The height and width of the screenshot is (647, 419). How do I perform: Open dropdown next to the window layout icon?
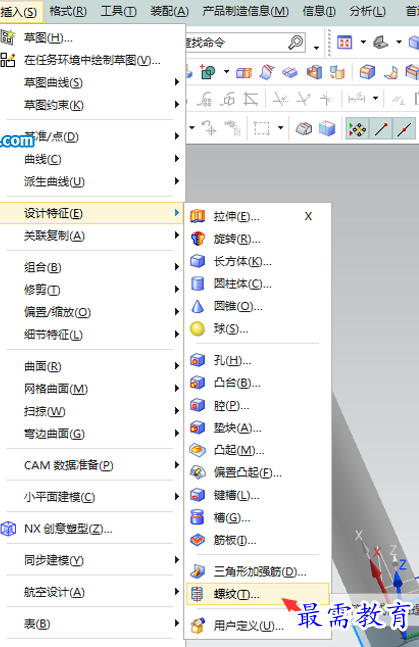pyautogui.click(x=363, y=42)
